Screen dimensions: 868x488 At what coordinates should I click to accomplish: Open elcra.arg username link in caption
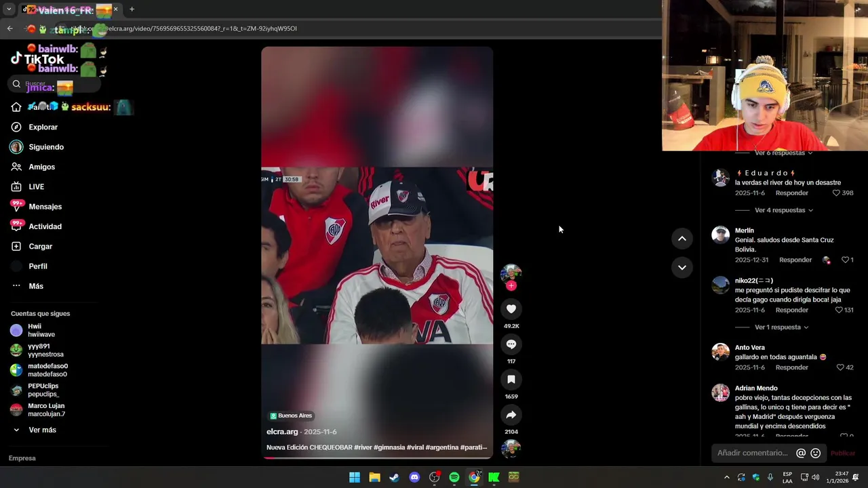[282, 432]
